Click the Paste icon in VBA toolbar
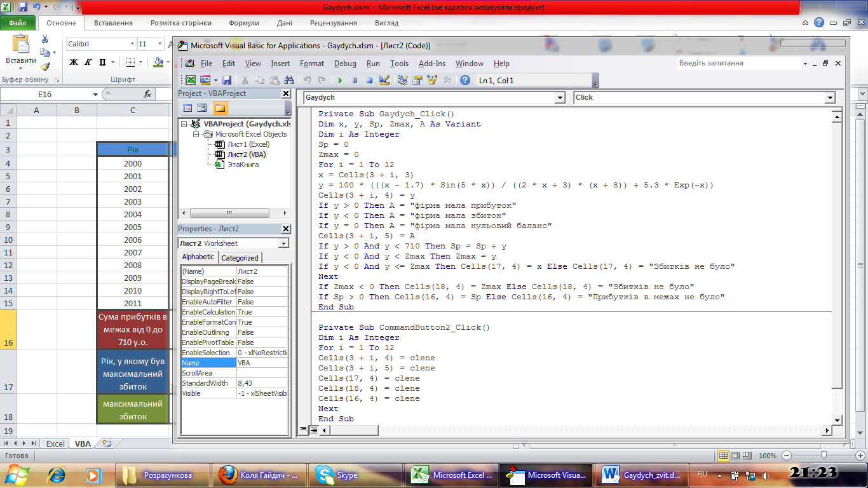This screenshot has width=868, height=488. coord(274,80)
